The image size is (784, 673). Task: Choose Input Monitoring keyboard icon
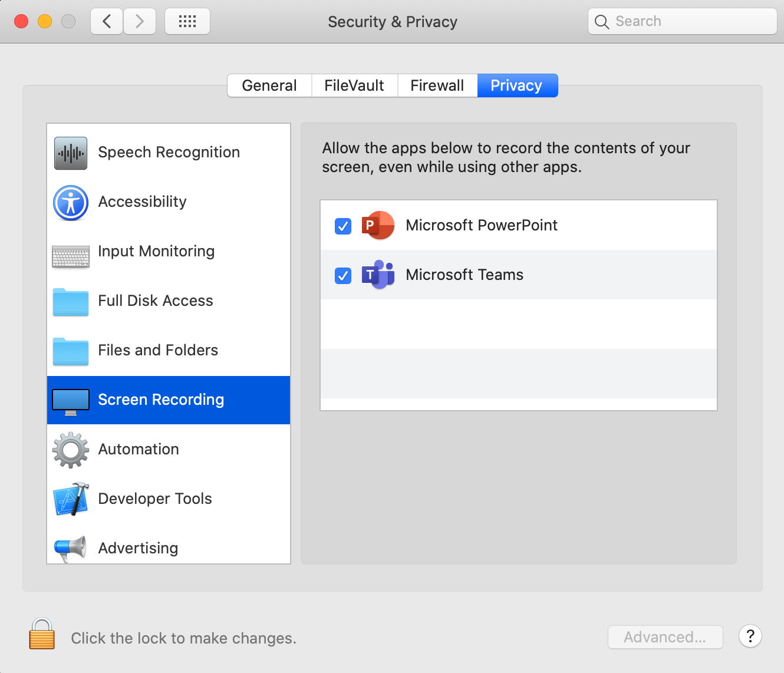tap(71, 256)
